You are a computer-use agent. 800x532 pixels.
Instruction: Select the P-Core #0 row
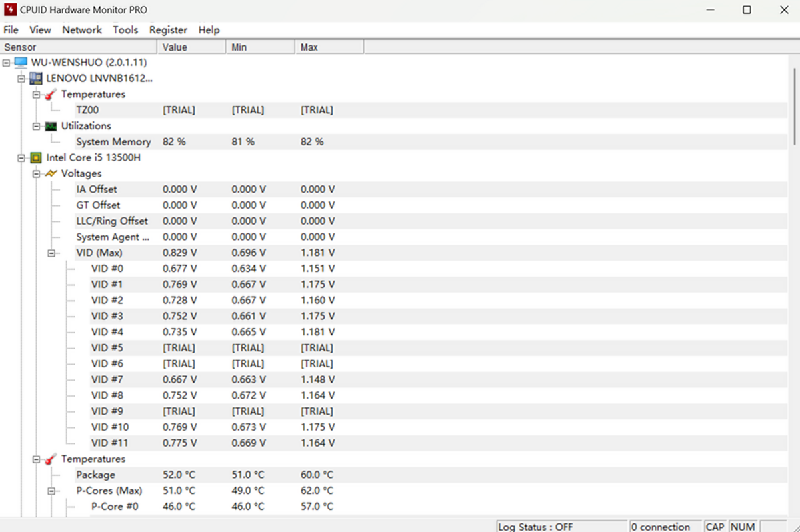click(438, 507)
